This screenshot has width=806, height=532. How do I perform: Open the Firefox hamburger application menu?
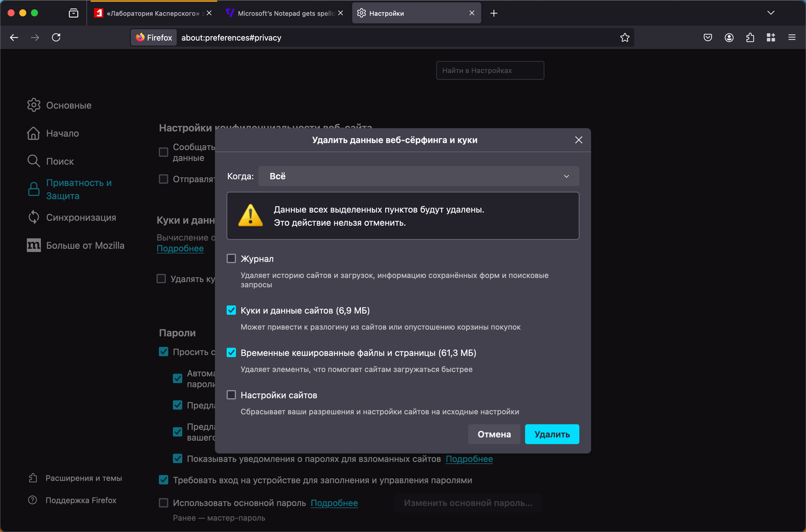point(792,38)
